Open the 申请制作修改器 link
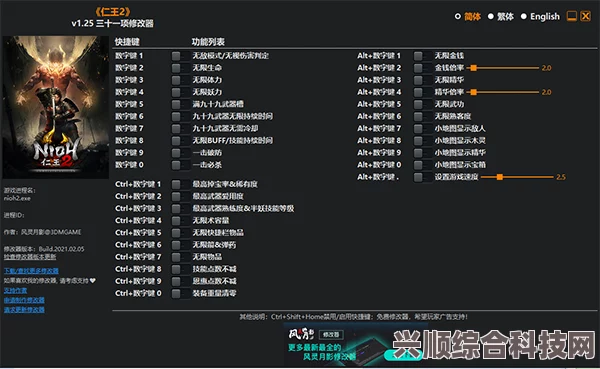The image size is (600, 369). (24, 300)
